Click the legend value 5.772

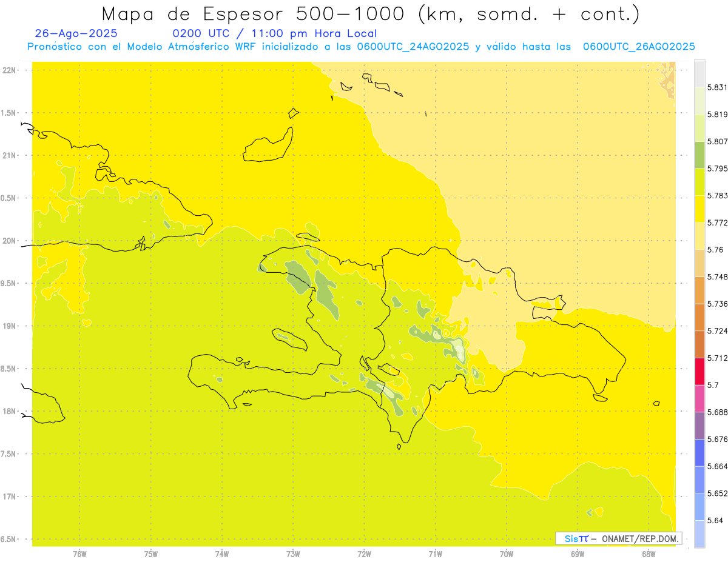(717, 222)
